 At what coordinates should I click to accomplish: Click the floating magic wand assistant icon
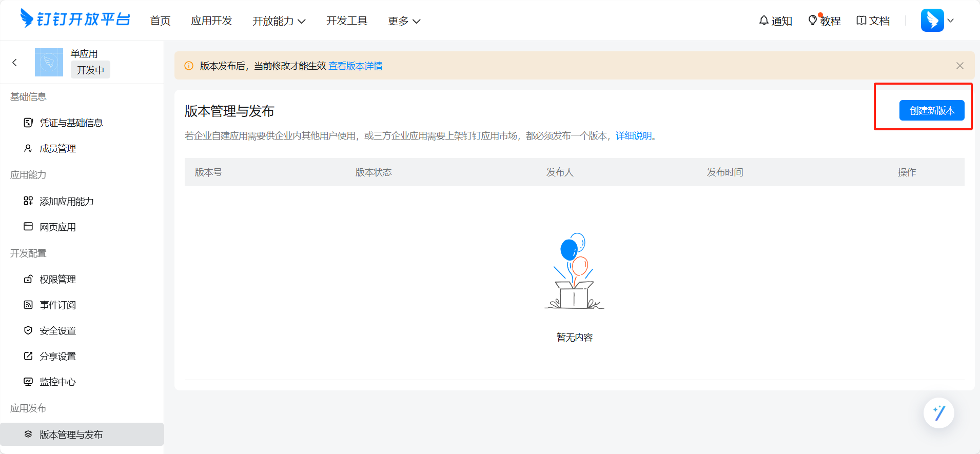[938, 413]
